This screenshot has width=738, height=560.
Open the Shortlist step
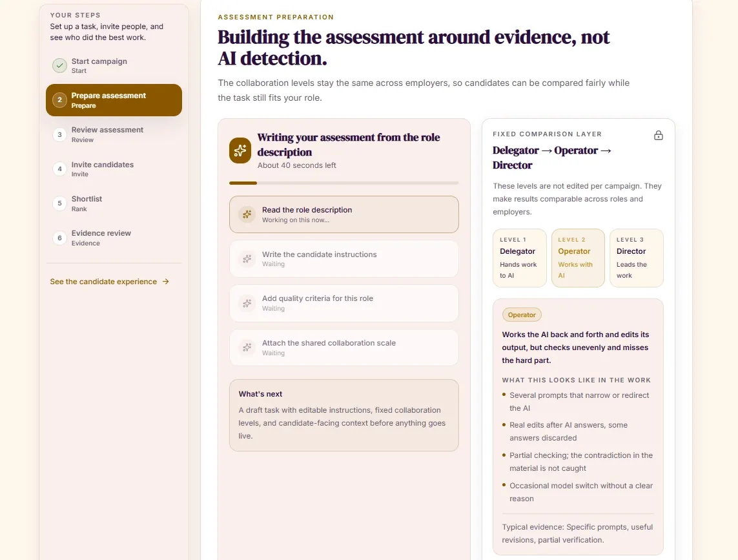[x=114, y=203]
